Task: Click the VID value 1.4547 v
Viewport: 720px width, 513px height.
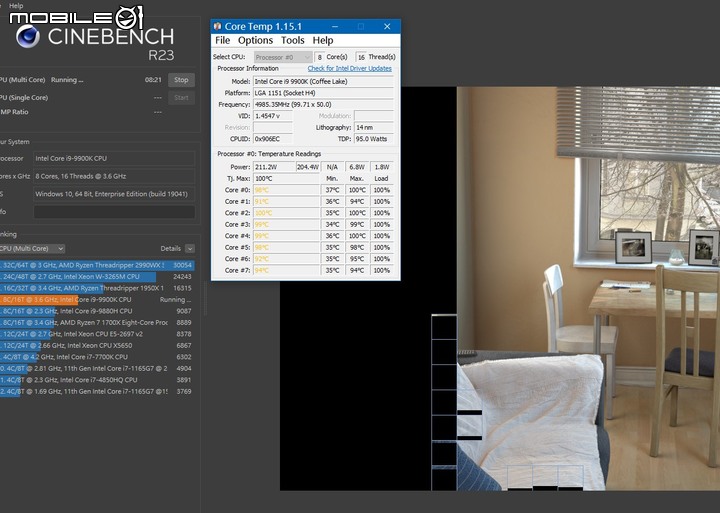Action: point(273,116)
